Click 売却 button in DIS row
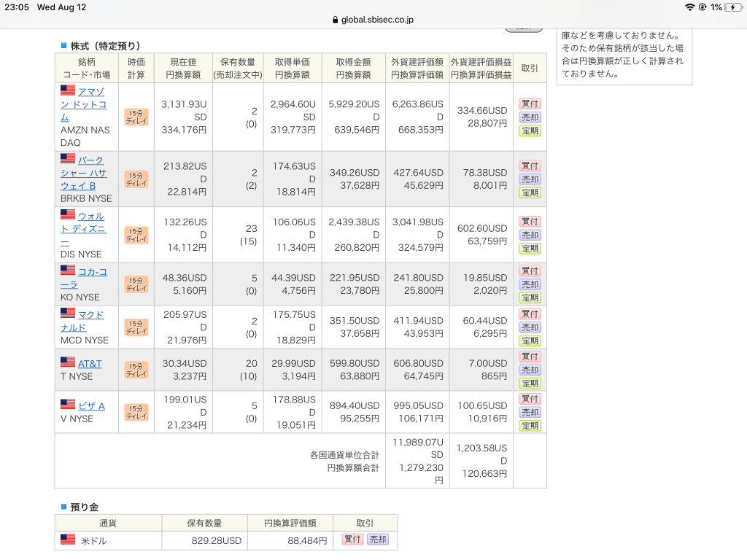 [x=530, y=235]
